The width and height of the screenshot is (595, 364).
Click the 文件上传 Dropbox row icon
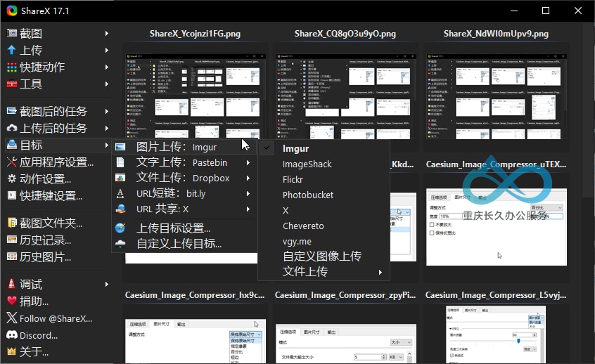(120, 178)
